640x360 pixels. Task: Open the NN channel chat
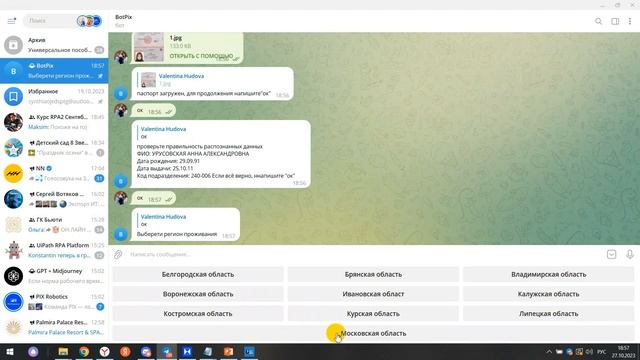click(54, 173)
